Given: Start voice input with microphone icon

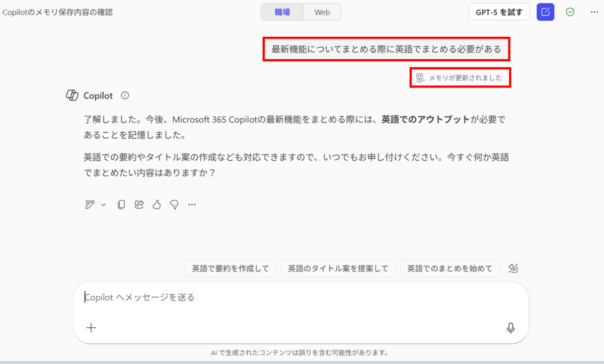Looking at the screenshot, I should point(510,328).
